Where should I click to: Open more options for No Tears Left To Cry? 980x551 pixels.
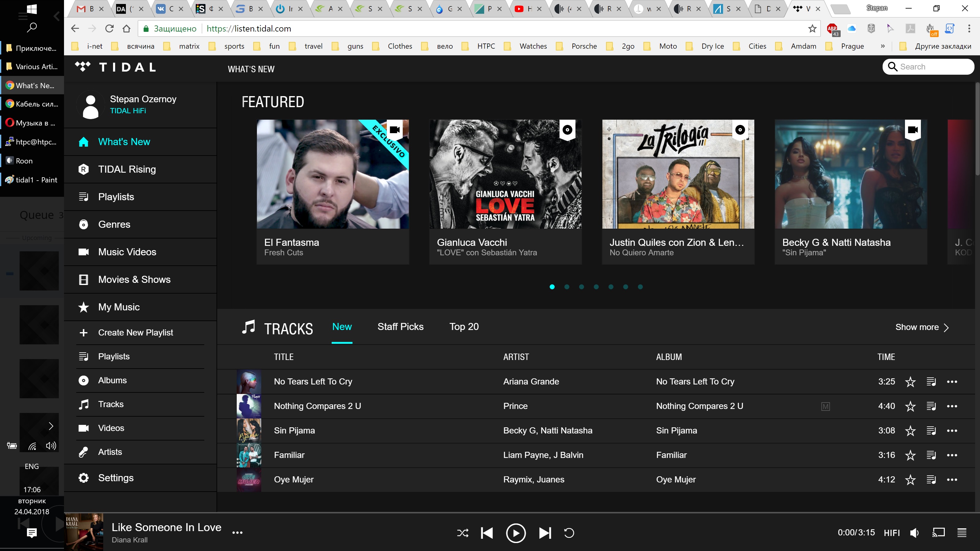[x=952, y=382]
